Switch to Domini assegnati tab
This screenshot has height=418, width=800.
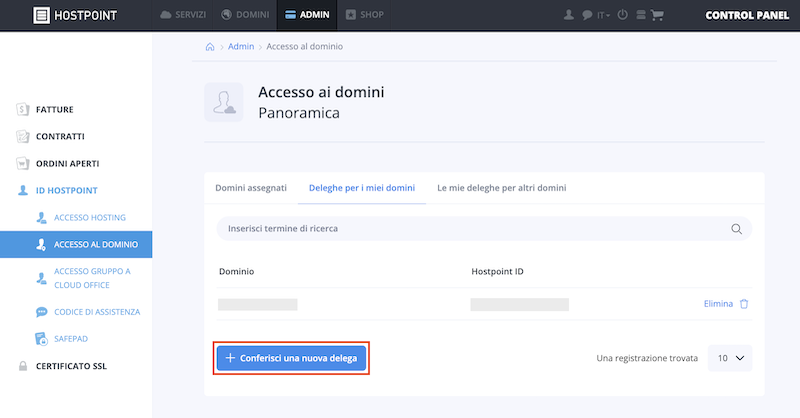tap(251, 188)
